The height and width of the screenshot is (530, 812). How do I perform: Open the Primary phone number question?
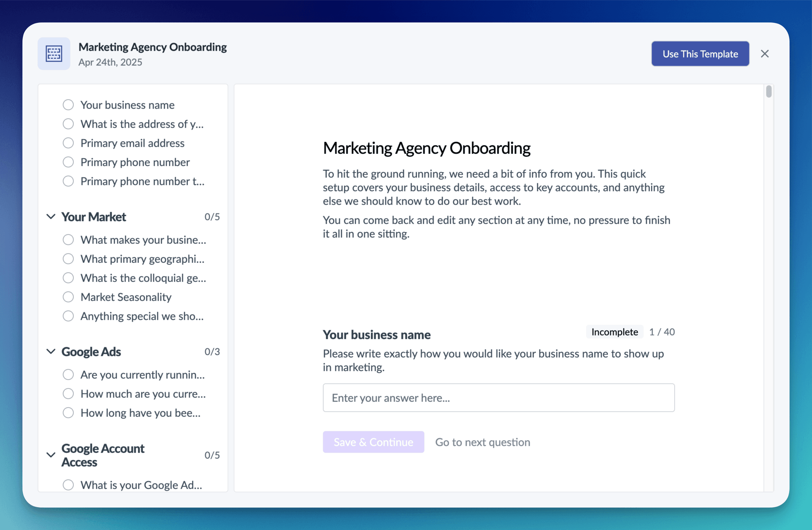point(135,162)
